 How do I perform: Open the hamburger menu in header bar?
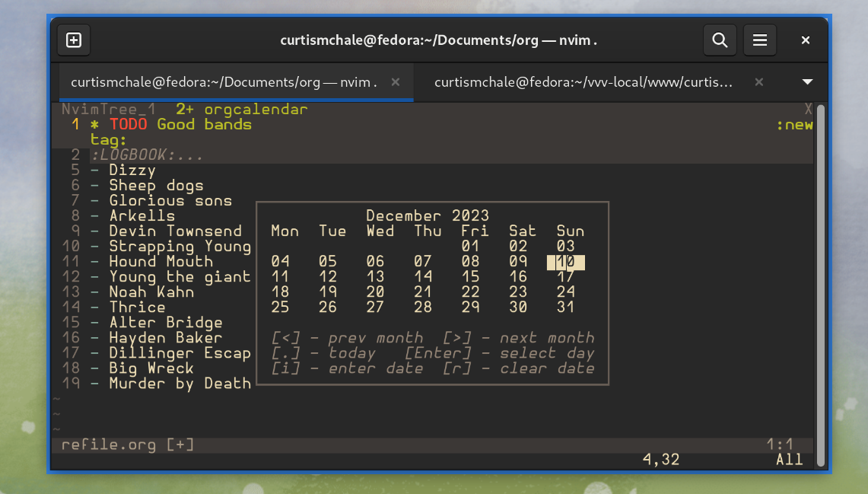point(759,40)
